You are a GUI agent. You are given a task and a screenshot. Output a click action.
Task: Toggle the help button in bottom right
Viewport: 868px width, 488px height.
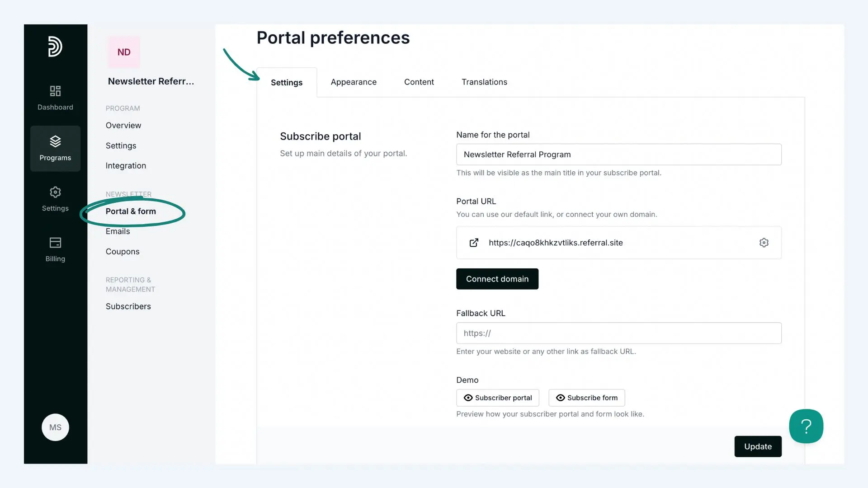click(806, 426)
